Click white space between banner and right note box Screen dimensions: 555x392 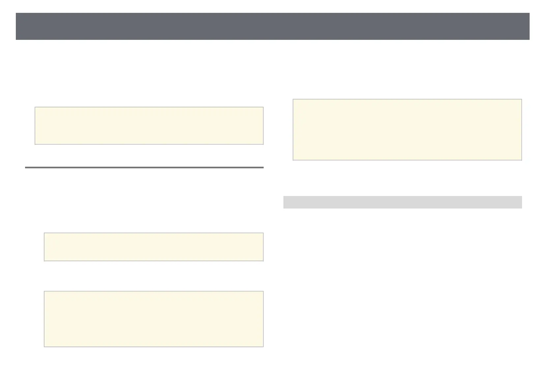[x=407, y=69]
